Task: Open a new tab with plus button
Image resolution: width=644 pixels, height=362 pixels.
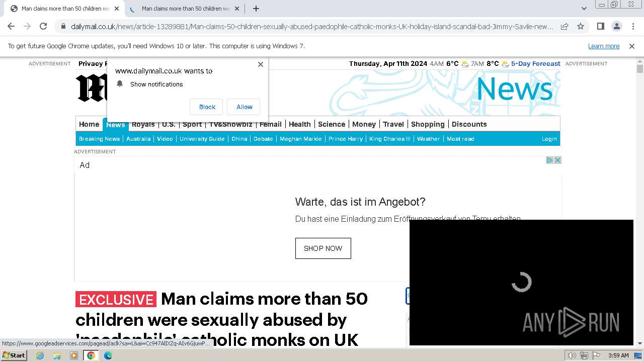Action: pyautogui.click(x=256, y=9)
